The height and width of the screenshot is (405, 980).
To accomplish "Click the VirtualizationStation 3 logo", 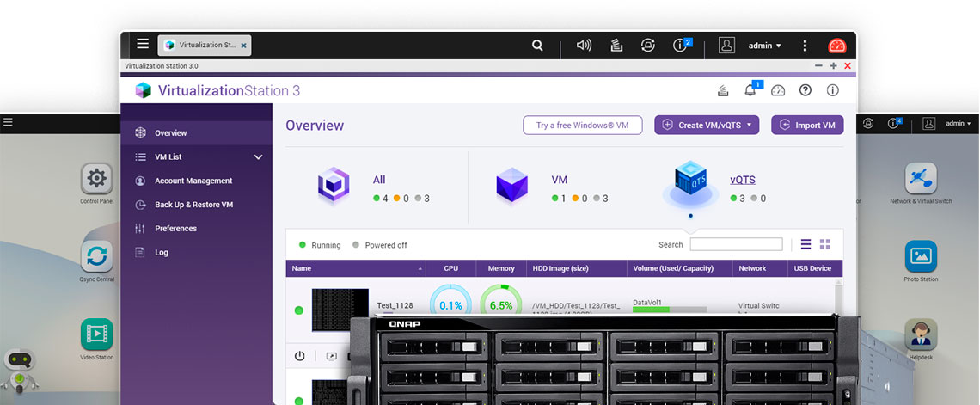I will pos(217,90).
